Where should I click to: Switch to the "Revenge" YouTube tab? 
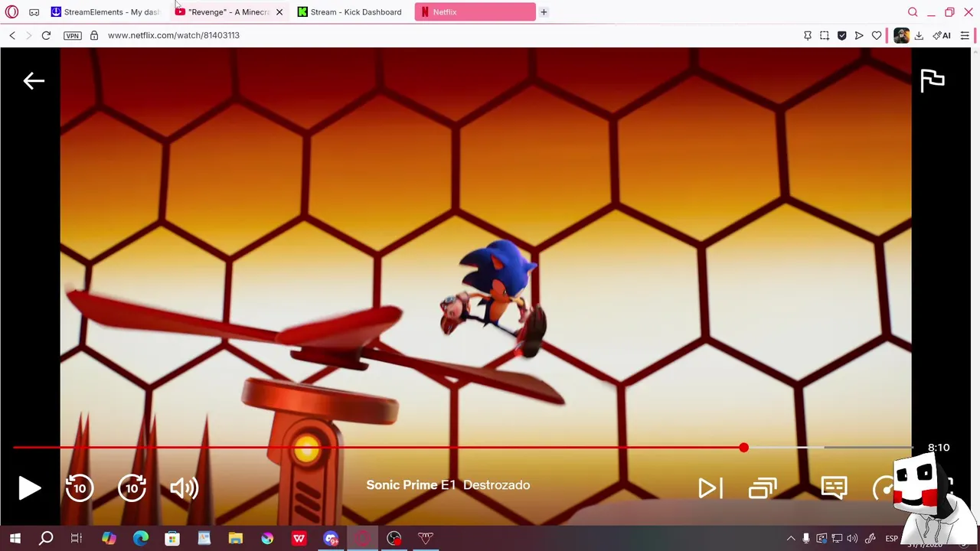click(223, 12)
